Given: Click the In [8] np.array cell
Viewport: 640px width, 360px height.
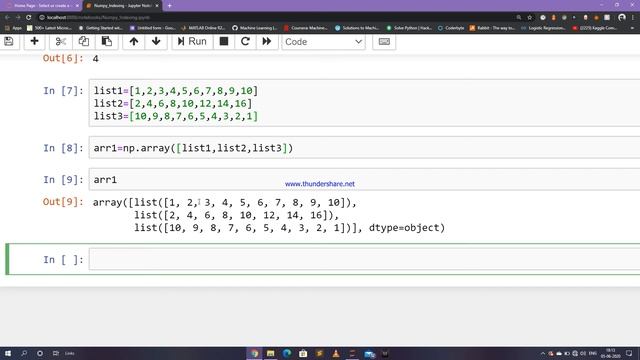Looking at the screenshot, I should (364, 148).
